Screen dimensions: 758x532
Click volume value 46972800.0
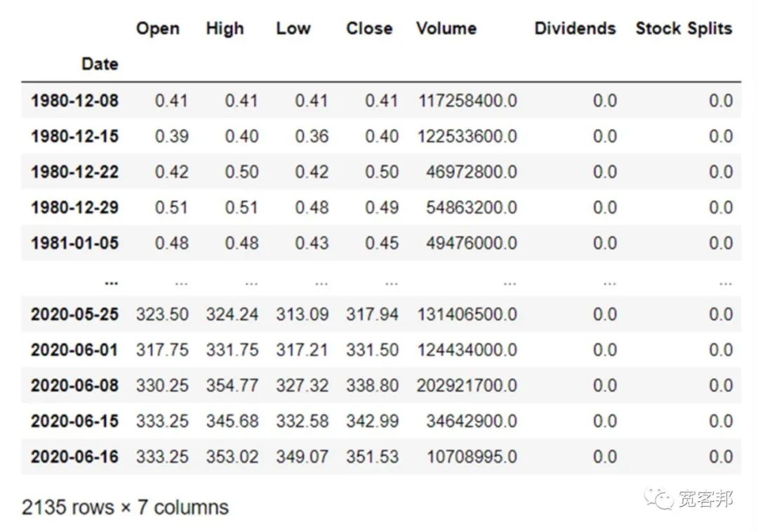click(x=472, y=172)
